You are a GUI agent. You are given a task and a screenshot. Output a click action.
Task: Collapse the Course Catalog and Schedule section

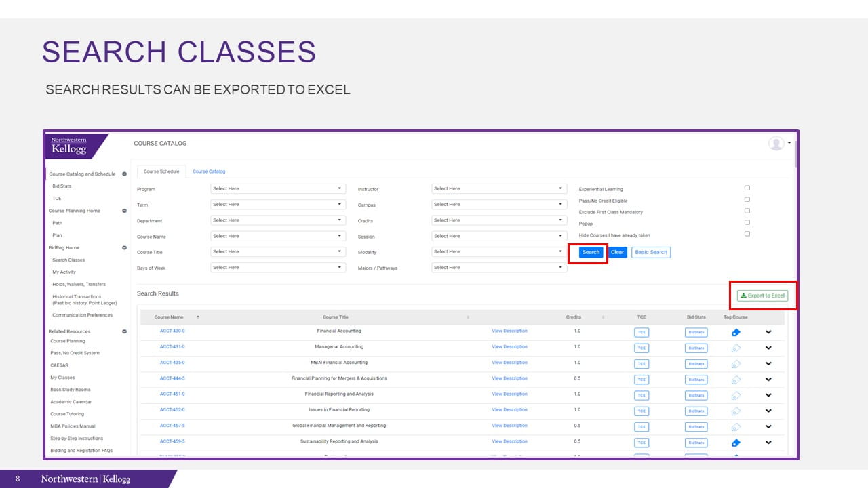(124, 174)
